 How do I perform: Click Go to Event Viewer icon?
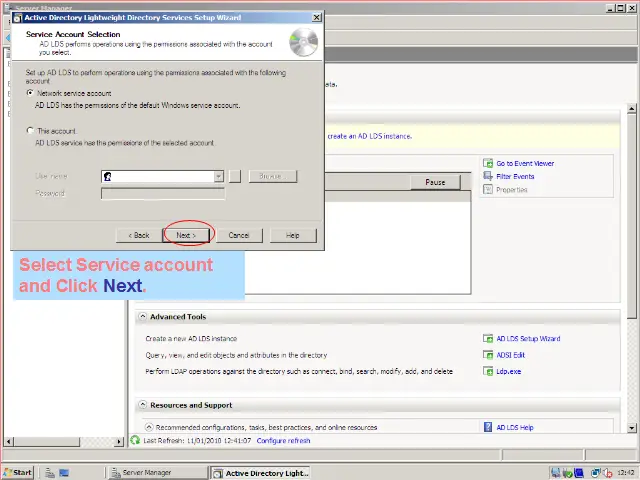coord(488,163)
